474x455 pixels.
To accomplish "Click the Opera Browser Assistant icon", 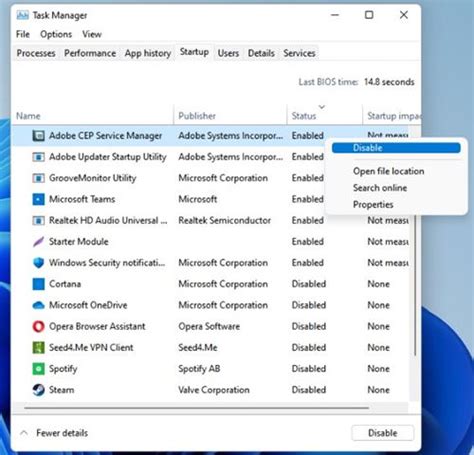I will [38, 326].
